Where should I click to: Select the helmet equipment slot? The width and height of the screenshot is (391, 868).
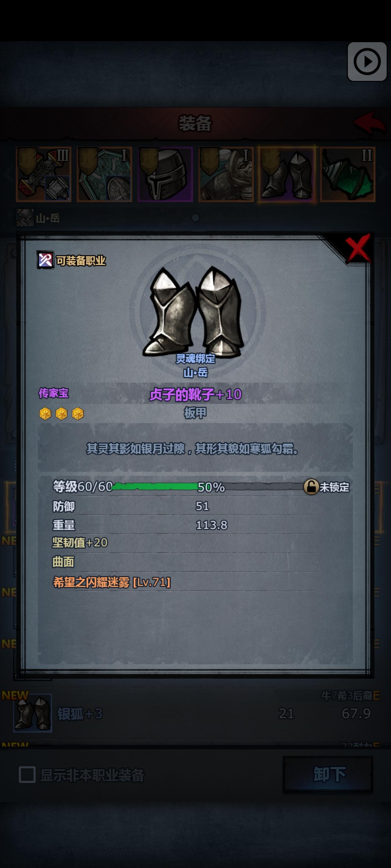pos(165,174)
